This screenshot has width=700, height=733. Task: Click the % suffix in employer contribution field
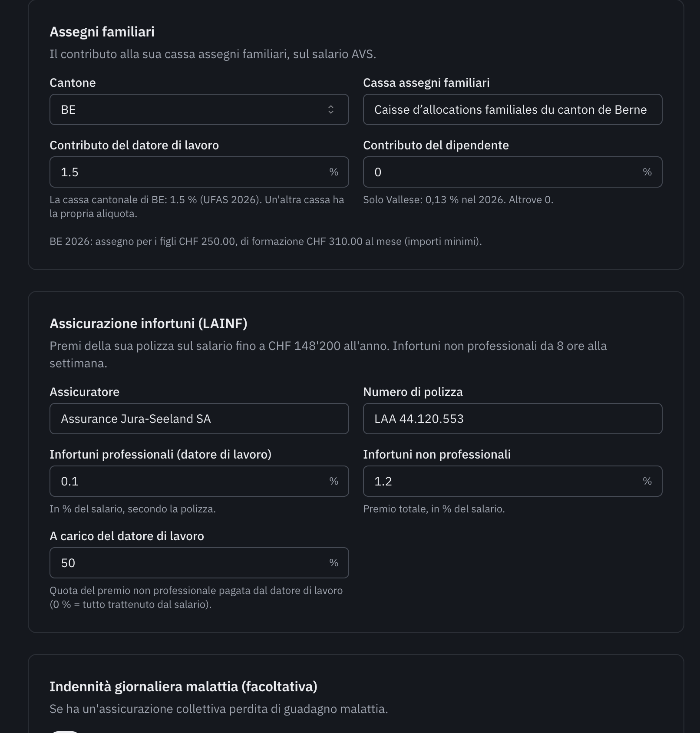point(333,172)
